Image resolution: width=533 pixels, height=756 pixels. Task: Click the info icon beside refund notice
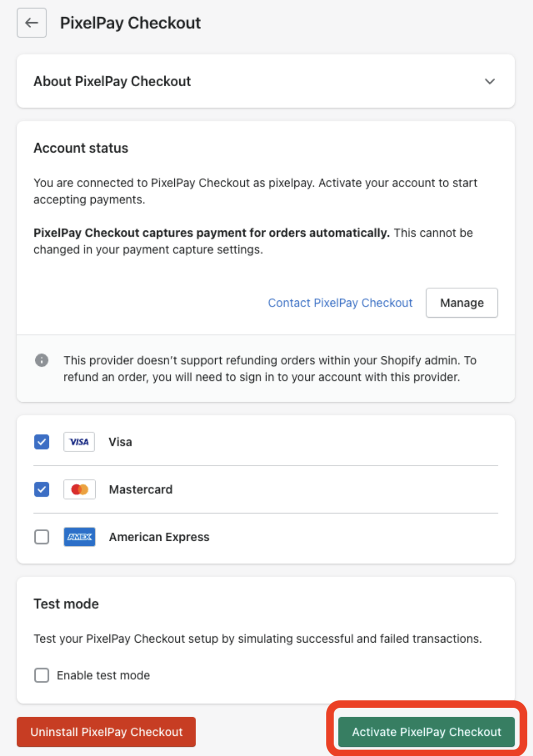[42, 360]
